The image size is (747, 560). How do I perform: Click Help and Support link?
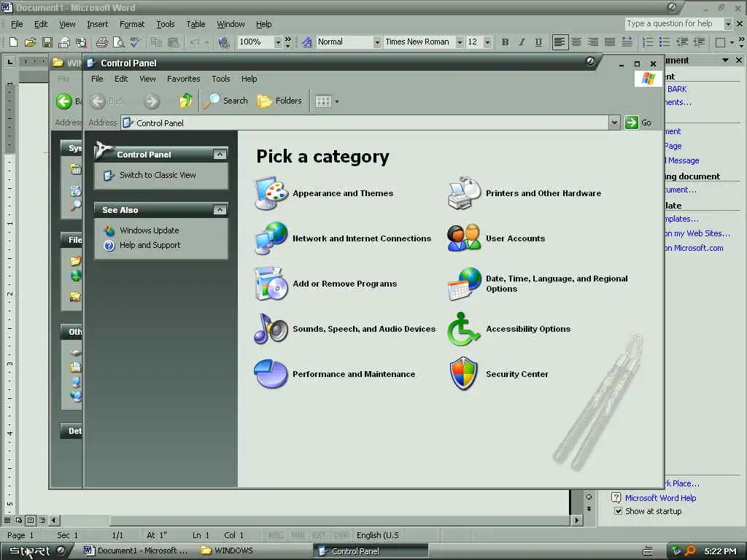click(x=150, y=245)
